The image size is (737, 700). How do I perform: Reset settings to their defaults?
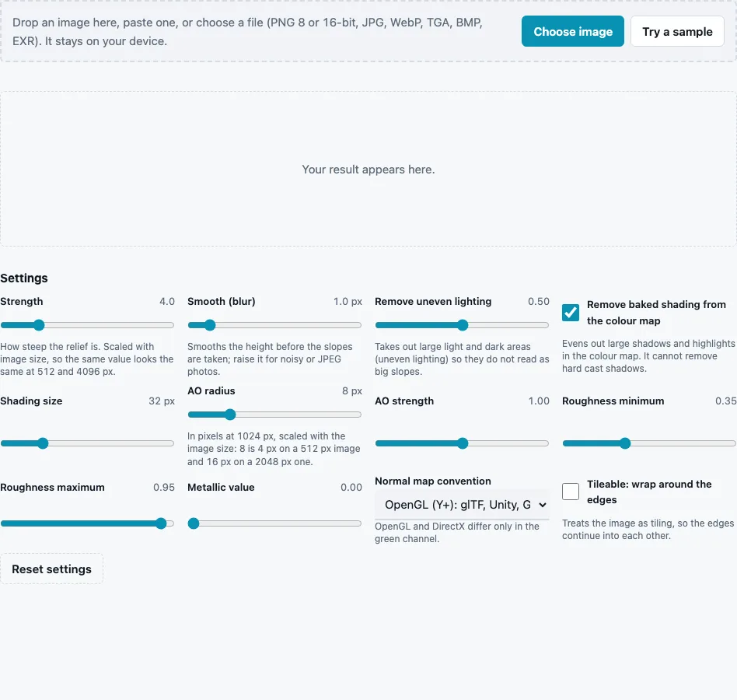[x=52, y=569]
